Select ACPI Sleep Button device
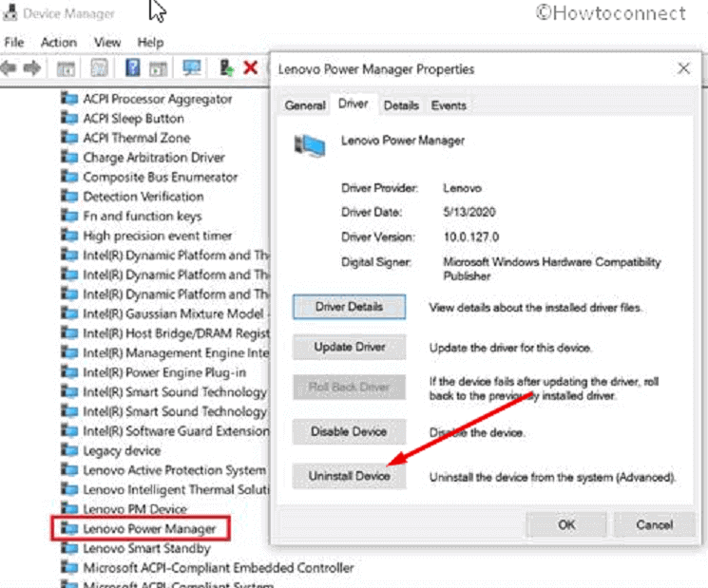708x588 pixels. point(133,118)
